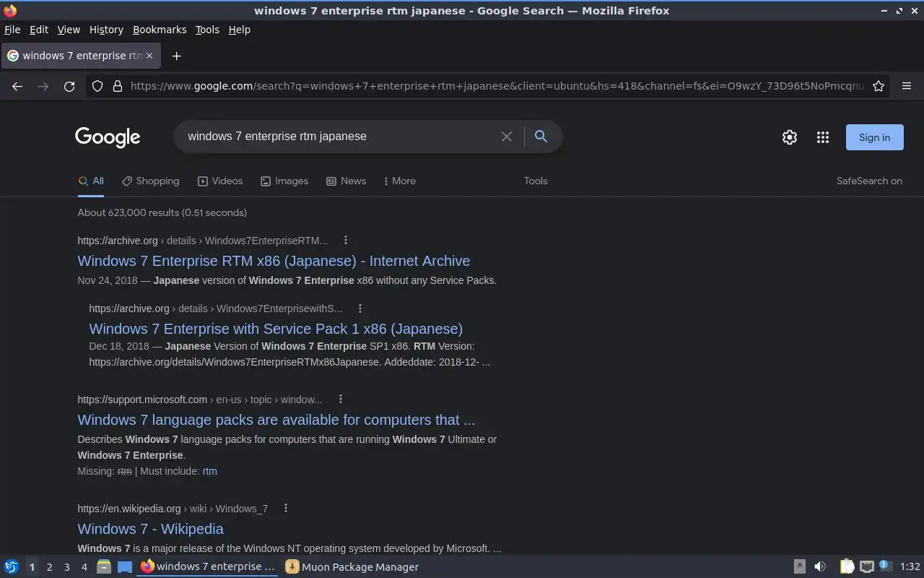Open options for support.microsoft.com result
This screenshot has height=578, width=924.
(x=341, y=399)
